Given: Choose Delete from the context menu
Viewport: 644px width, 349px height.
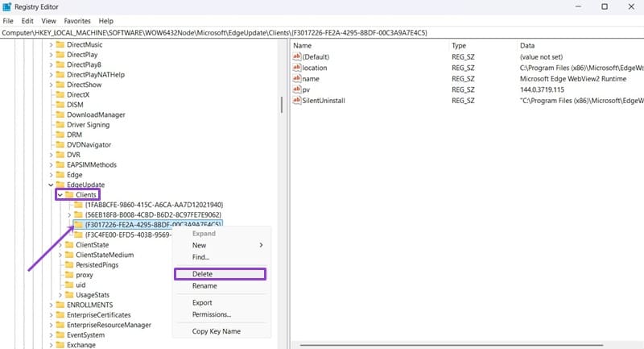Looking at the screenshot, I should [x=202, y=274].
